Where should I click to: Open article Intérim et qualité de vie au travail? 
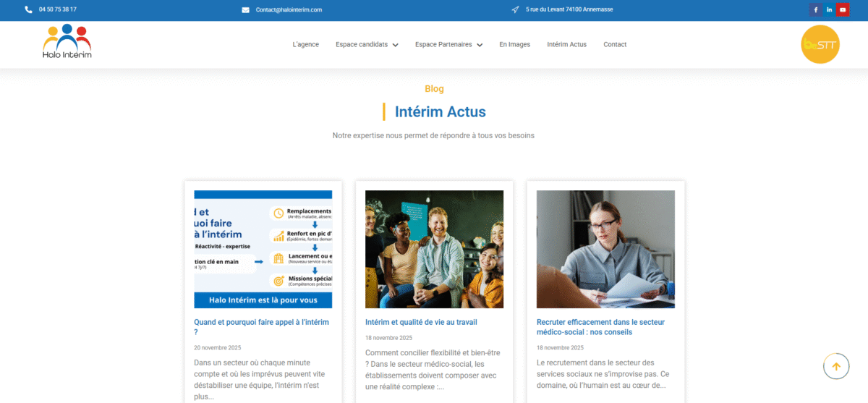click(421, 322)
